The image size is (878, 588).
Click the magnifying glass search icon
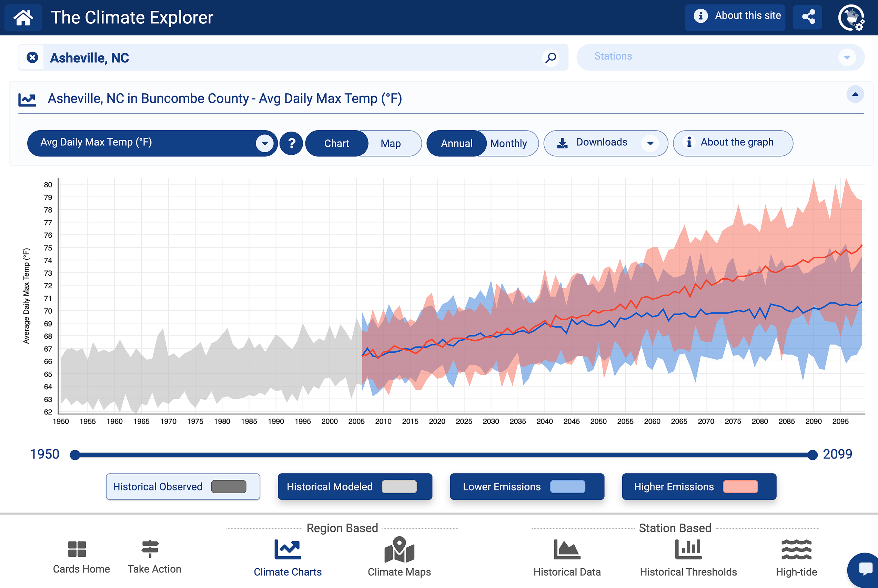tap(551, 58)
